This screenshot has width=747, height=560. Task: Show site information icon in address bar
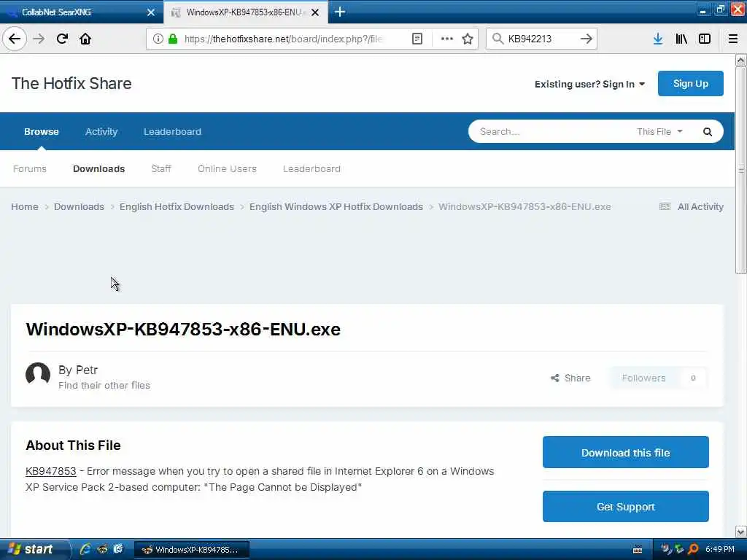158,39
